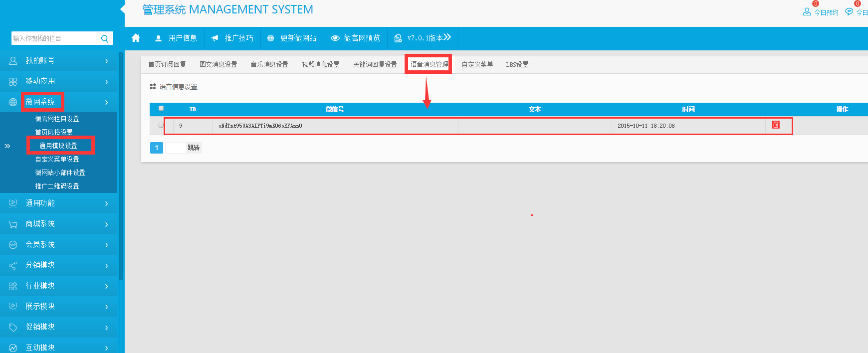Click the search magnifier icon in sidebar
This screenshot has width=868, height=353.
[x=105, y=39]
